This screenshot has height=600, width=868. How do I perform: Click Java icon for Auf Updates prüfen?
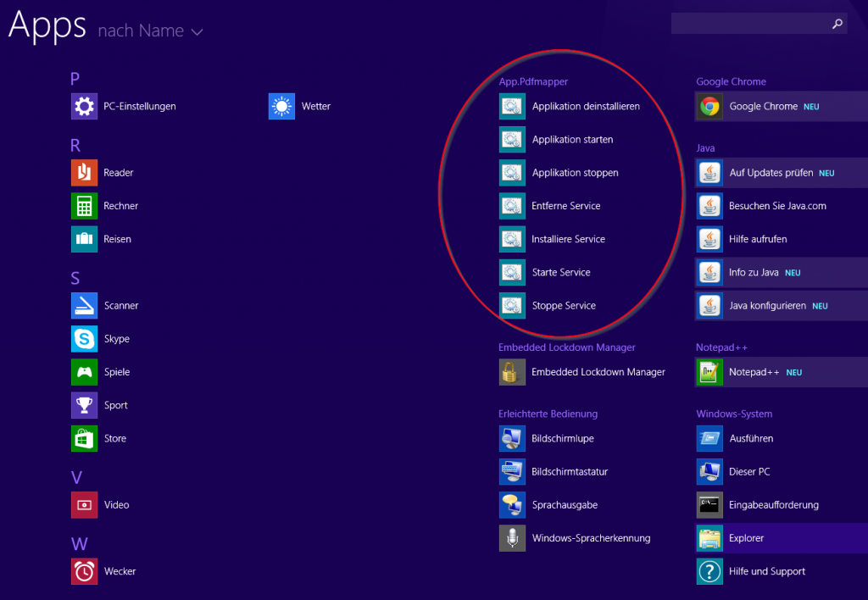[x=709, y=173]
